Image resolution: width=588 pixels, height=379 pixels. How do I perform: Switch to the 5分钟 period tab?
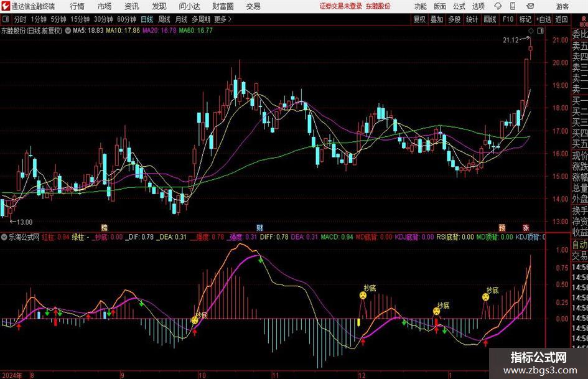(x=58, y=19)
